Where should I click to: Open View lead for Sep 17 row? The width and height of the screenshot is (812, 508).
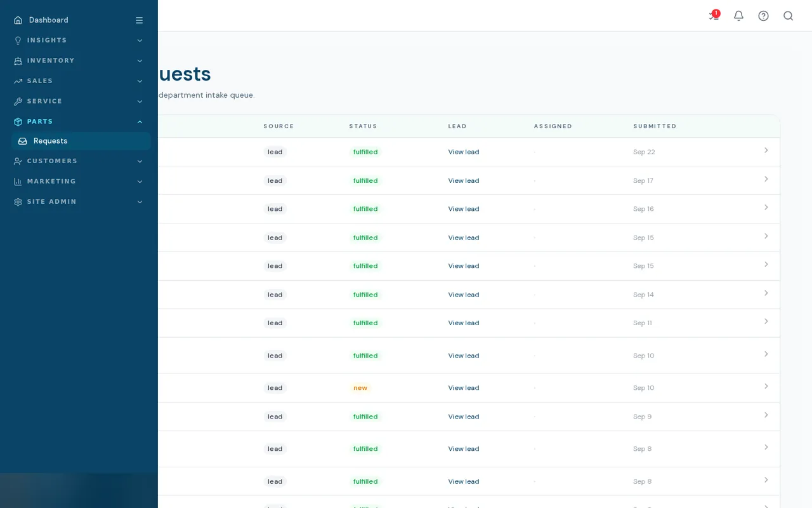pyautogui.click(x=464, y=181)
